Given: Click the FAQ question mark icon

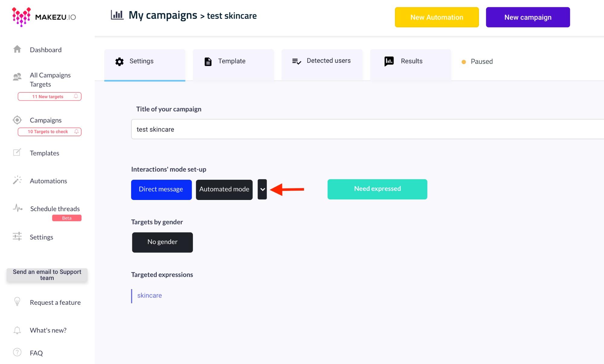Looking at the screenshot, I should [x=17, y=352].
